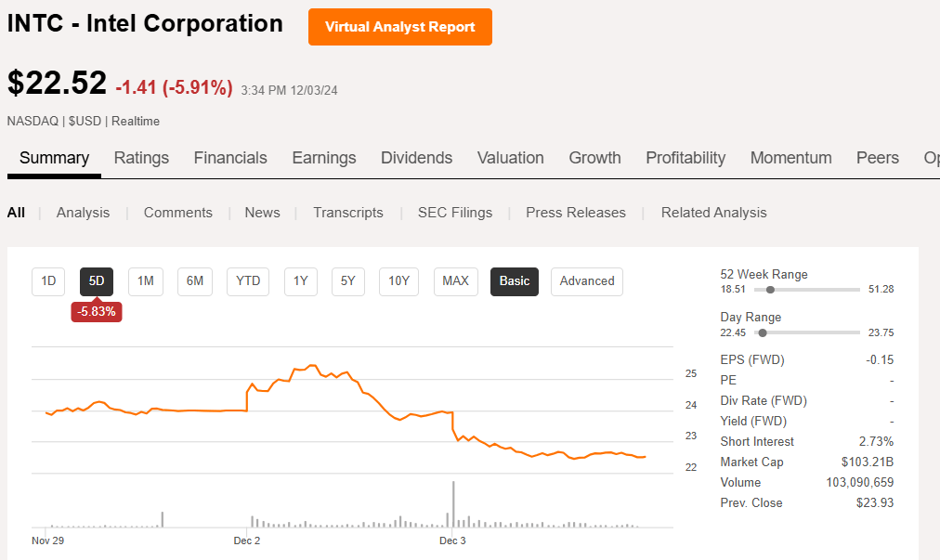Viewport: 940px width, 560px height.
Task: Switch to the Ratings tab
Action: pos(141,158)
